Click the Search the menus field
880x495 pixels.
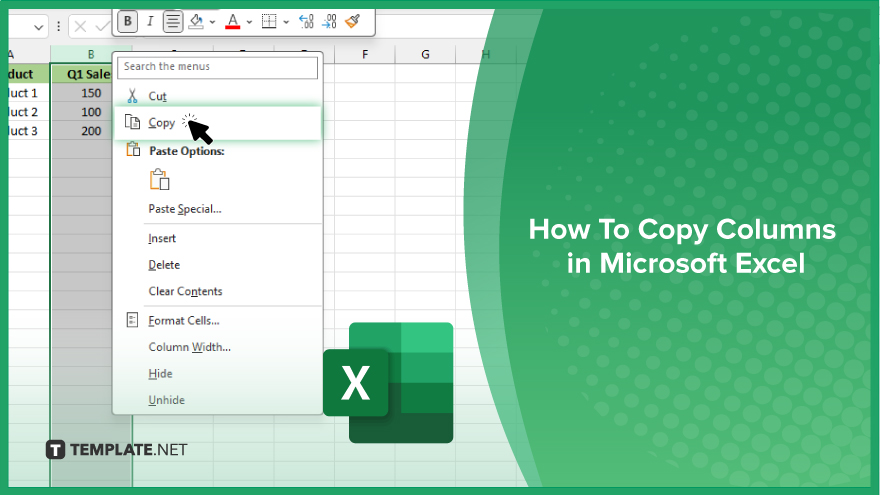[217, 67]
